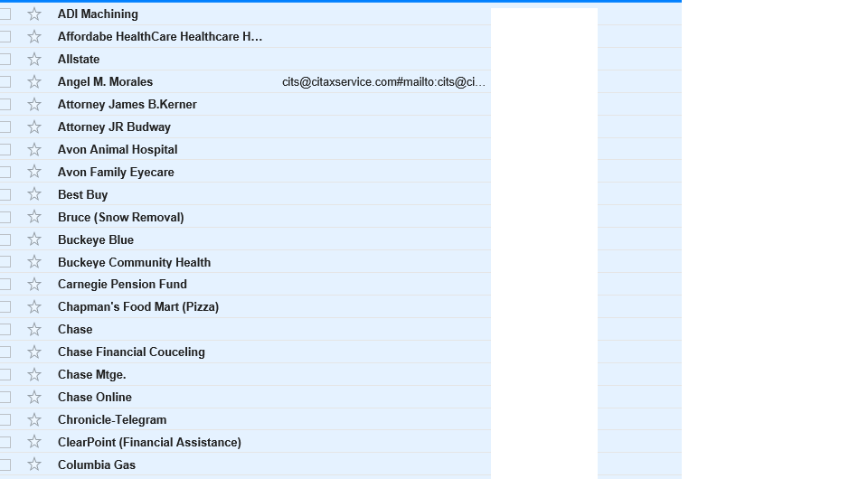Star the Carnegie Pension Fund contact
Viewport: 868px width, 488px height.
point(34,285)
